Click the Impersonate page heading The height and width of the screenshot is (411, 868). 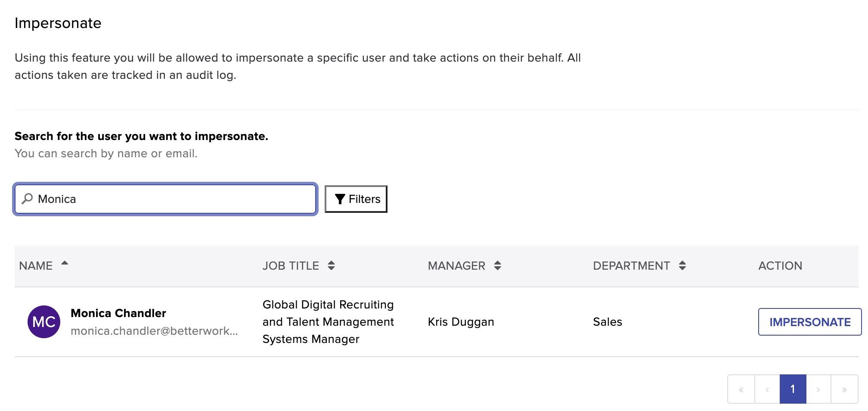tap(58, 23)
